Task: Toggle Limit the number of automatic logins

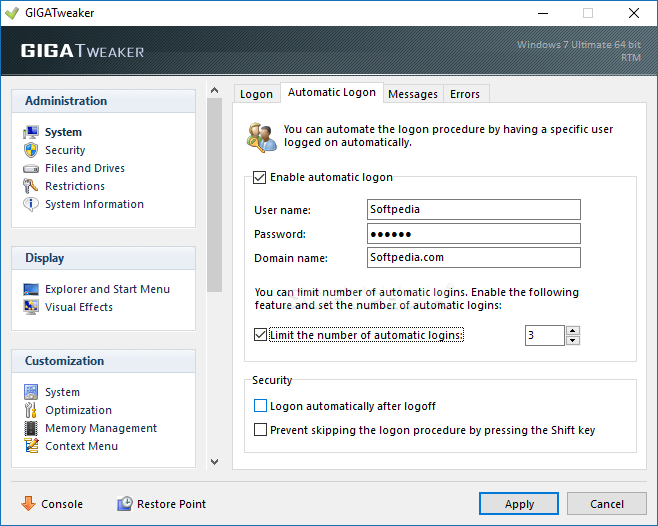Action: (260, 335)
